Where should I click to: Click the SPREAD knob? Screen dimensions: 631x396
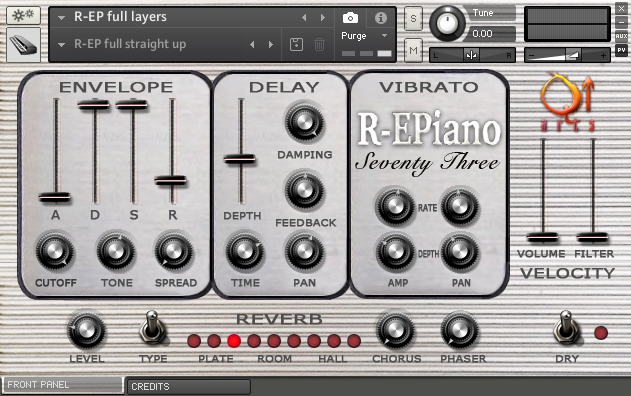click(174, 251)
